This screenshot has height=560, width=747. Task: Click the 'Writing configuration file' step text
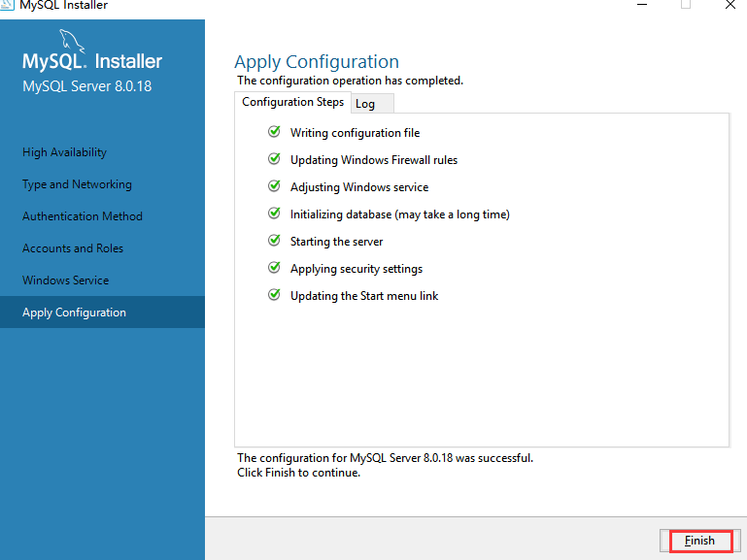[355, 133]
